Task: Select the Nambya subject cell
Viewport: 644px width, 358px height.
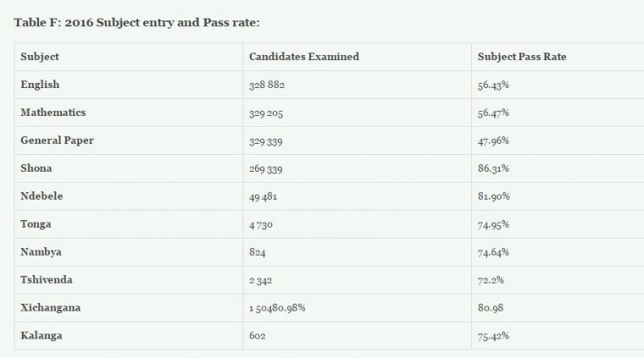Action: coord(40,252)
